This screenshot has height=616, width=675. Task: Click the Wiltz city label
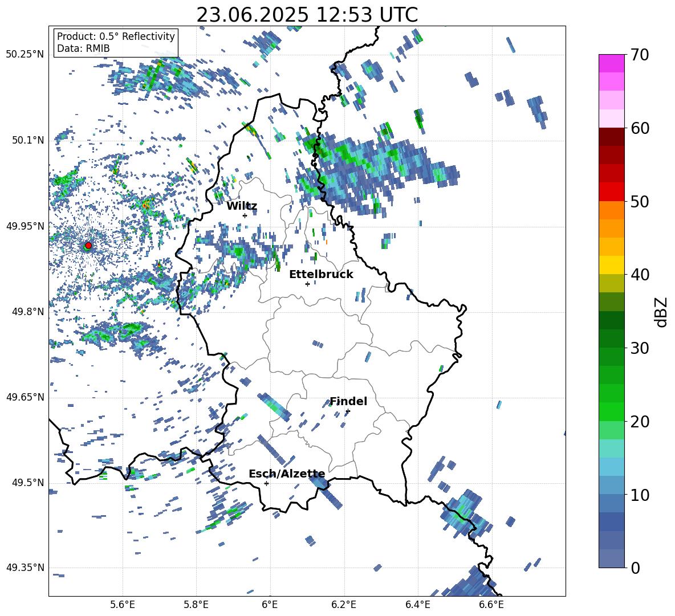[242, 206]
